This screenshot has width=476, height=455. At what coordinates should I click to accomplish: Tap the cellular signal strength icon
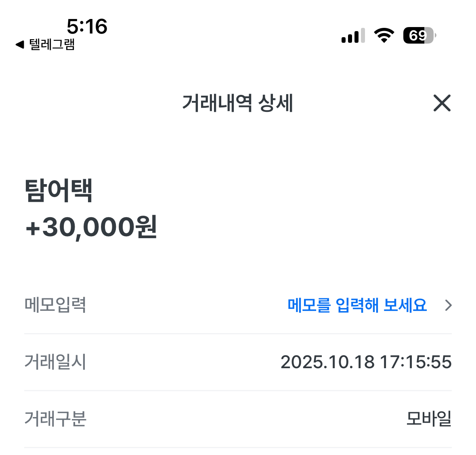pos(353,36)
